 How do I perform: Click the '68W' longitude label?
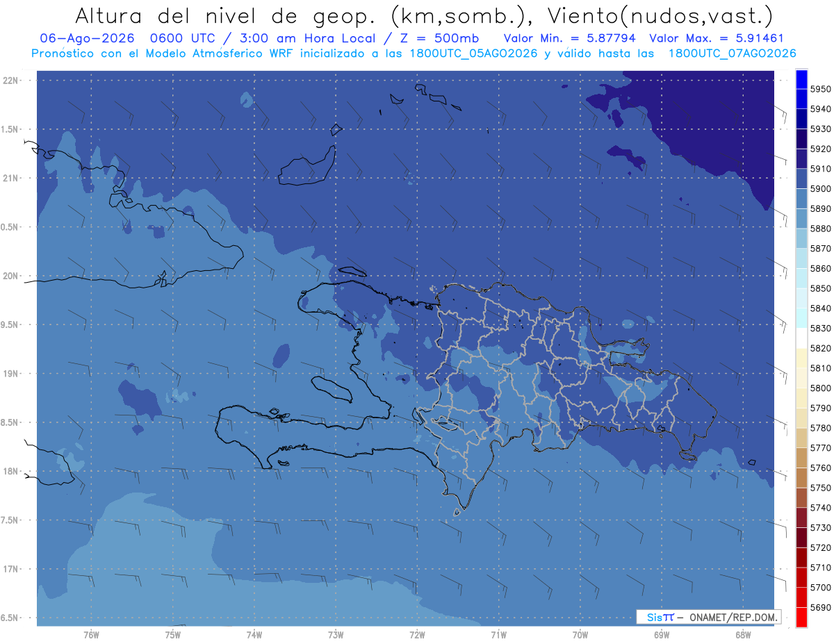pyautogui.click(x=743, y=635)
